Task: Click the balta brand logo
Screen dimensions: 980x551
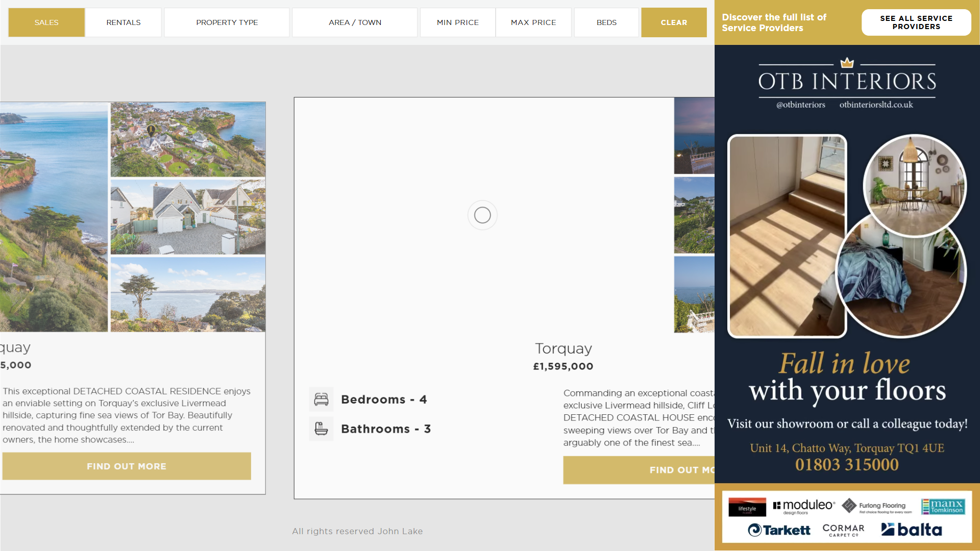Action: point(912,530)
